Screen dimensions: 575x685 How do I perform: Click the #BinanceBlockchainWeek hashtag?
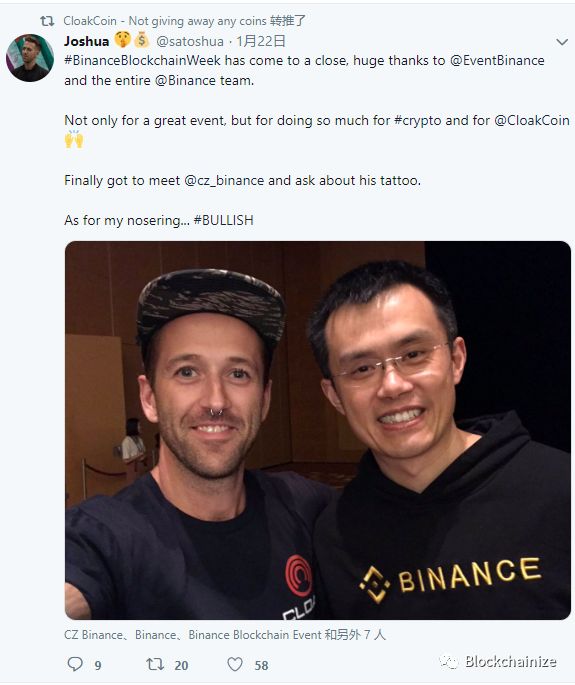[x=142, y=60]
